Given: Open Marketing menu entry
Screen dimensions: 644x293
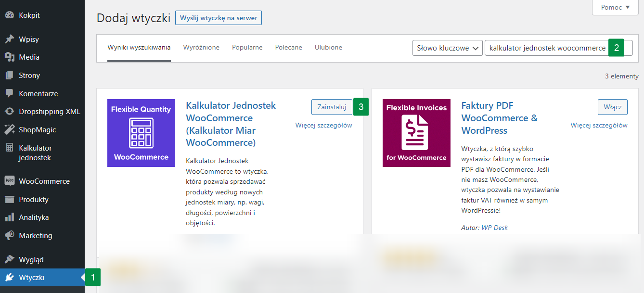Looking at the screenshot, I should coord(42,235).
